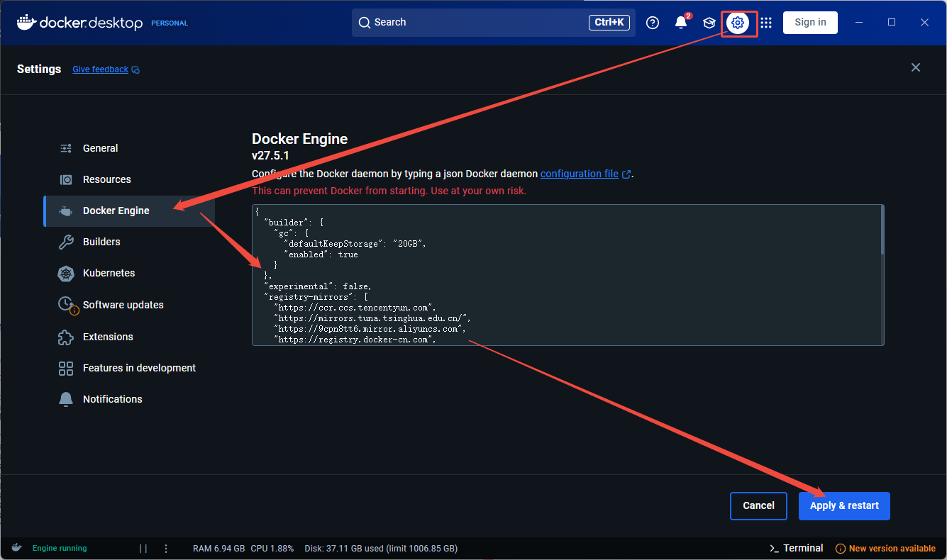
Task: Open the status bar three-dot menu
Action: coord(166,548)
